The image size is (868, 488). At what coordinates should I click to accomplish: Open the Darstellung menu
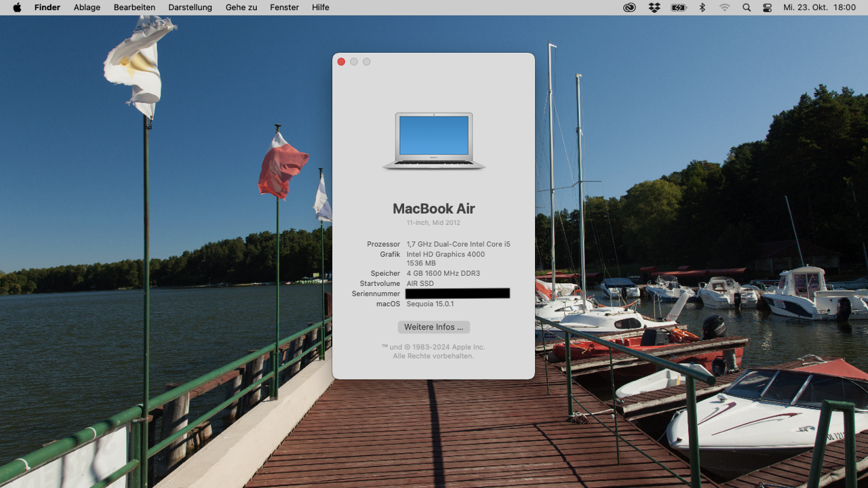tap(190, 7)
